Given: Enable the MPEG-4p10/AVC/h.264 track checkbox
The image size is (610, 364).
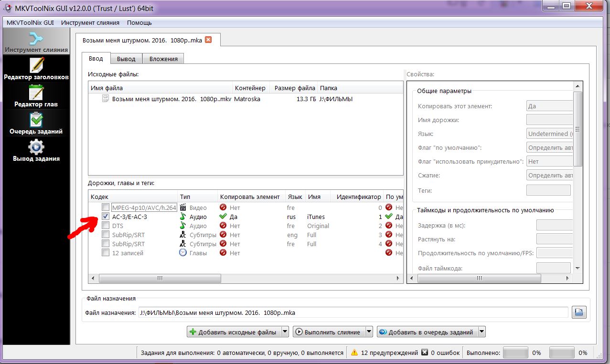Looking at the screenshot, I should [106, 208].
